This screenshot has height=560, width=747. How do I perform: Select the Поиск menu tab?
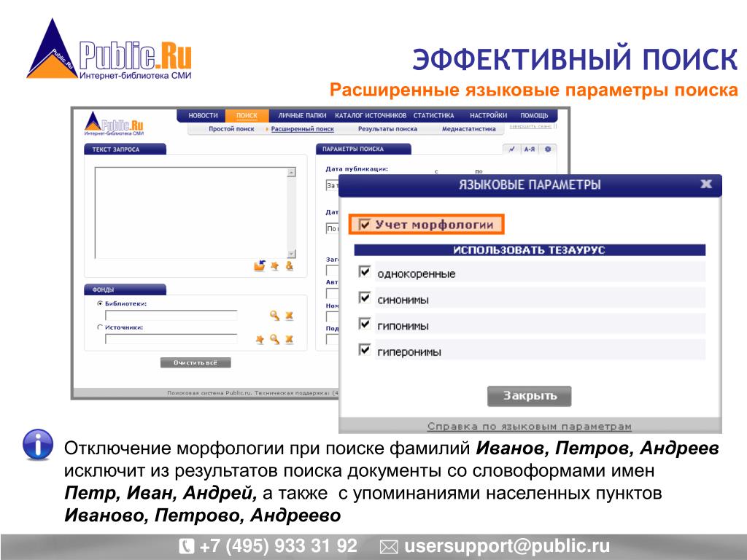[x=247, y=116]
